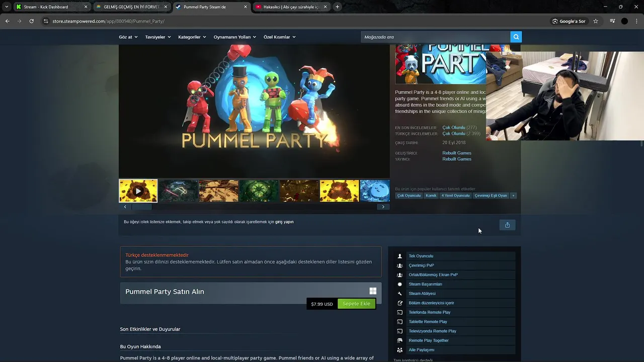This screenshot has height=362, width=644.
Task: Click the Mağazada ara search field
Action: (x=435, y=37)
